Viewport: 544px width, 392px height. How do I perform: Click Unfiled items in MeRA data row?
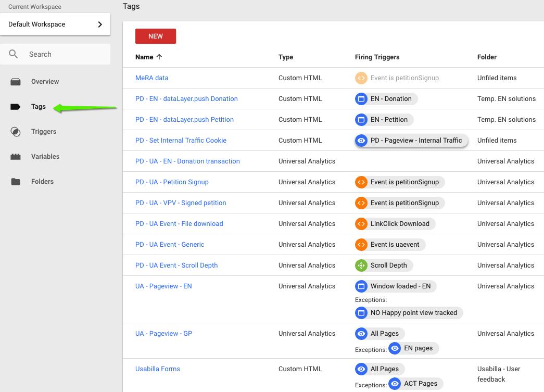point(497,78)
